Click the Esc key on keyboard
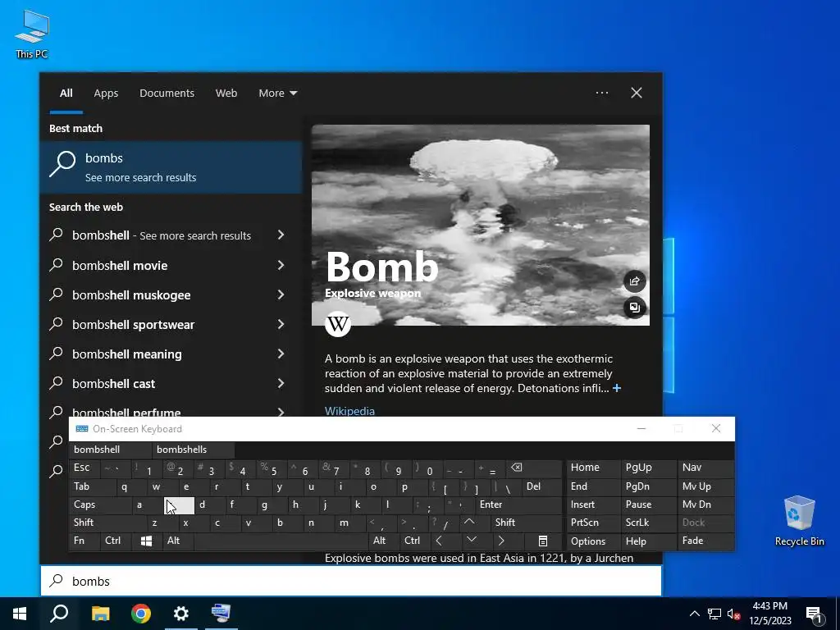Screen dimensions: 840x630 [84, 468]
